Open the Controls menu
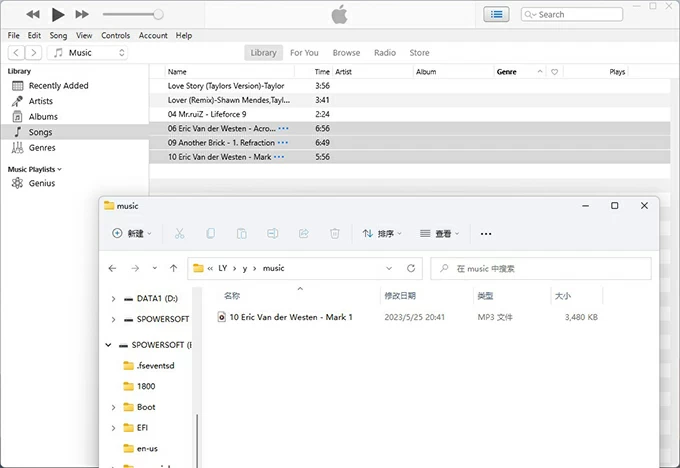680x468 pixels. tap(115, 35)
